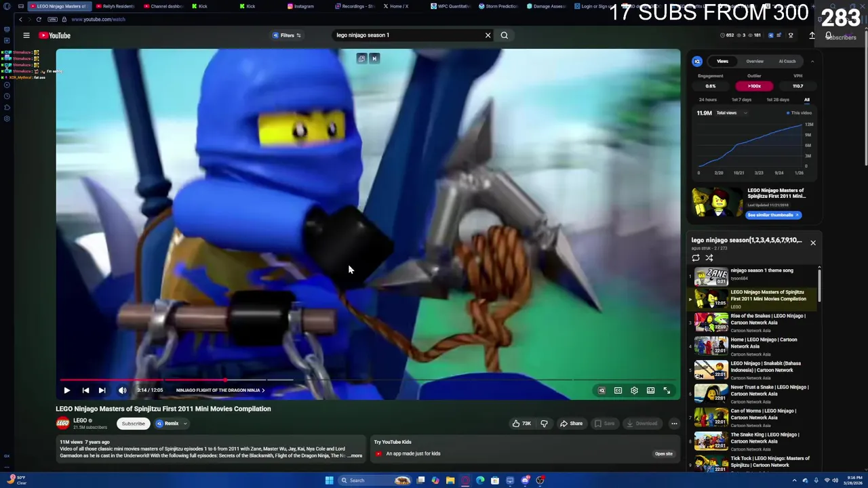Click the vidIQ Remix button
This screenshot has height=488, width=868.
[167, 424]
